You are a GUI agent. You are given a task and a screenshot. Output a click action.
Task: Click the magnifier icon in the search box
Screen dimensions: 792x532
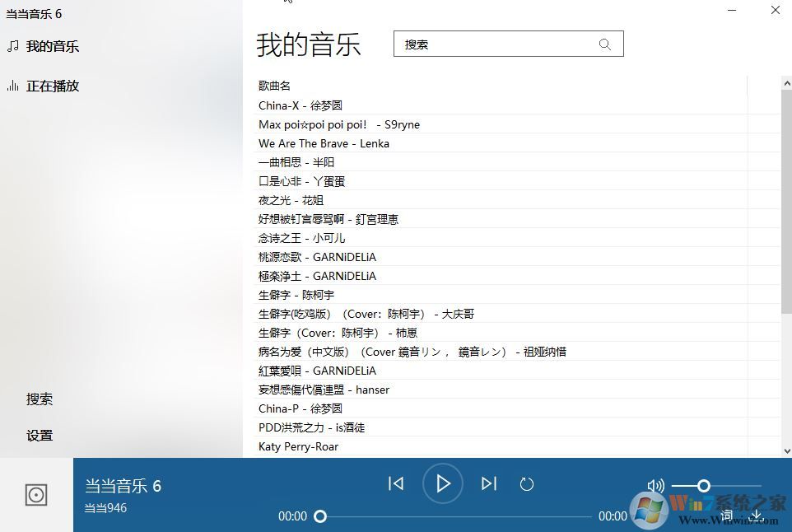pos(604,44)
